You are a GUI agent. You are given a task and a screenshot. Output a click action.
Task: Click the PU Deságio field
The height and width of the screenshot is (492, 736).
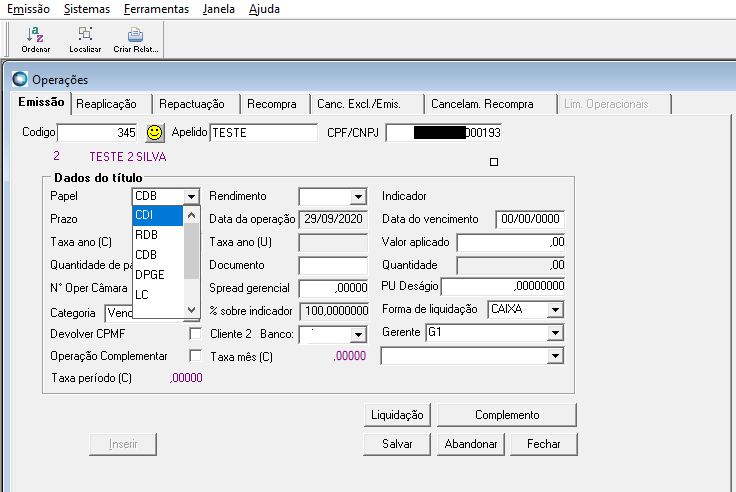pyautogui.click(x=503, y=286)
